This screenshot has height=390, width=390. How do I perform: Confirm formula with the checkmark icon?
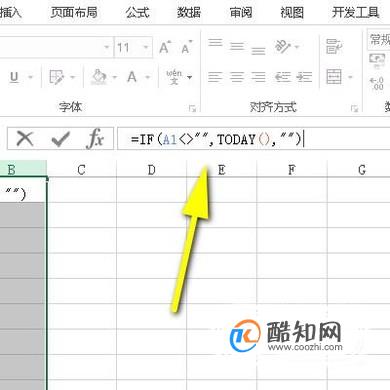[61, 139]
